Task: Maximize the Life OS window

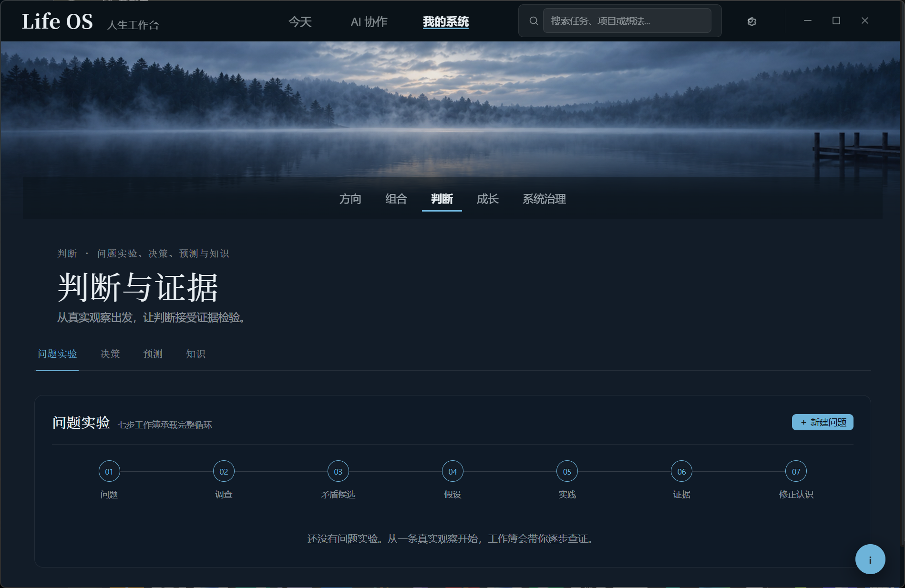Action: pyautogui.click(x=836, y=21)
